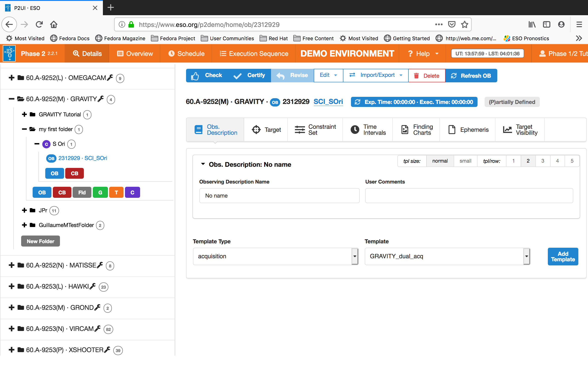This screenshot has height=368, width=588.
Task: Set templates per row to 3
Action: (543, 161)
